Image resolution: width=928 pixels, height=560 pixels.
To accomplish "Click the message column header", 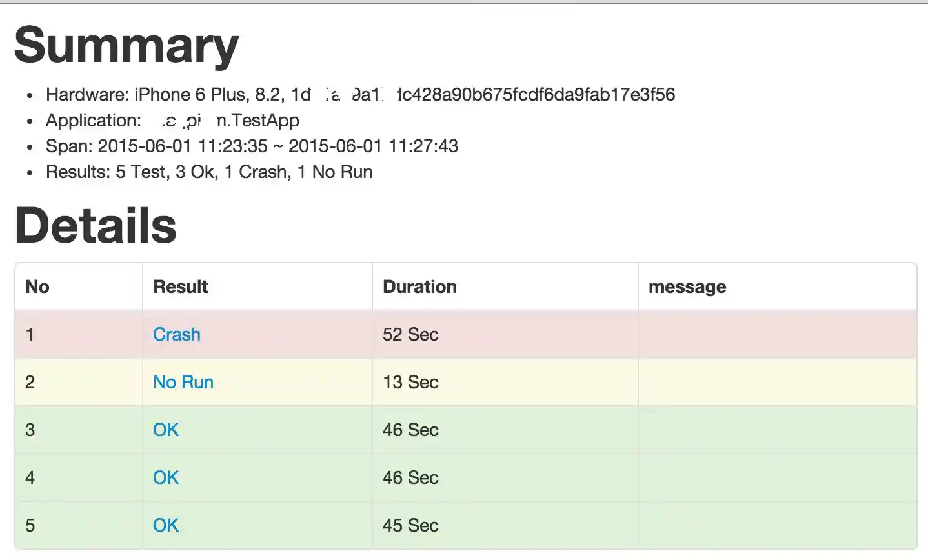I will [x=687, y=287].
